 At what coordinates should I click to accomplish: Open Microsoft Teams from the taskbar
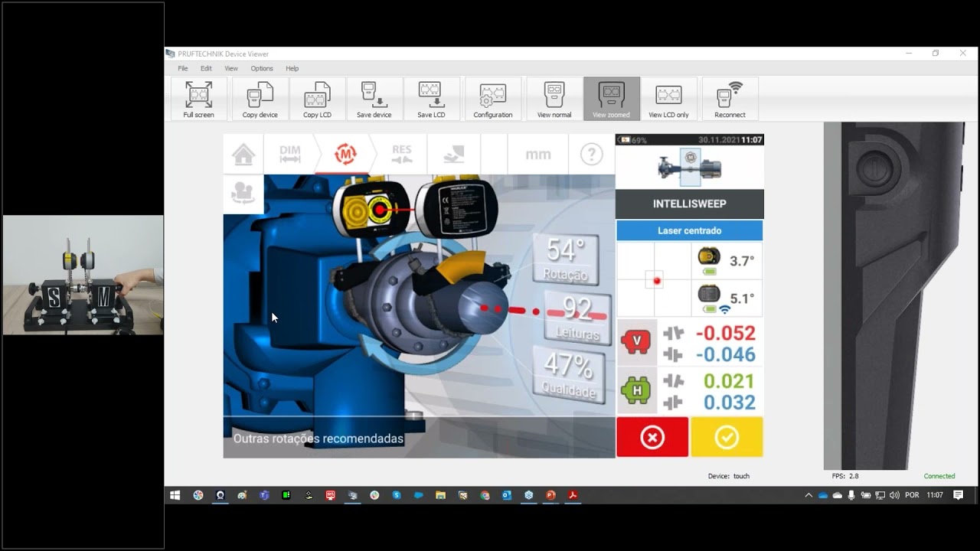coord(264,495)
